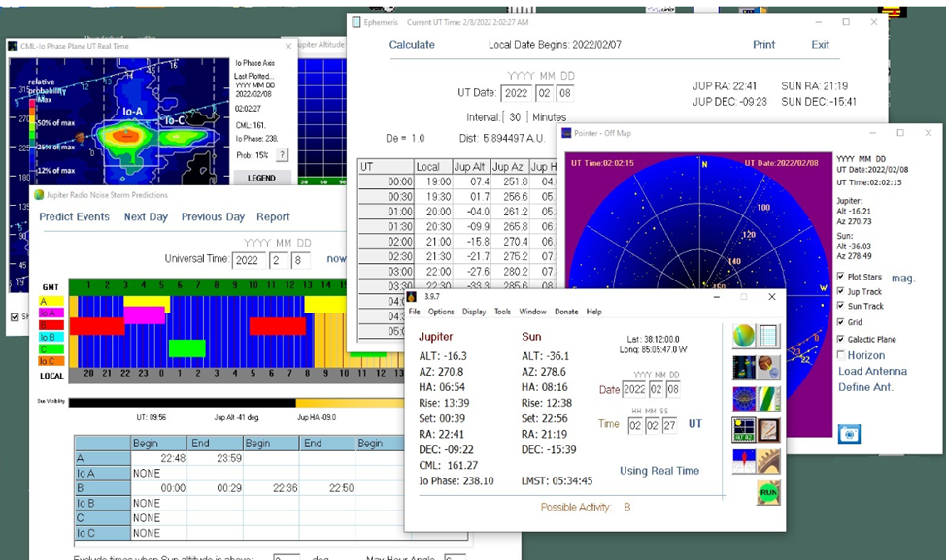Open the ephemeris table icon
The height and width of the screenshot is (560, 946).
[768, 336]
